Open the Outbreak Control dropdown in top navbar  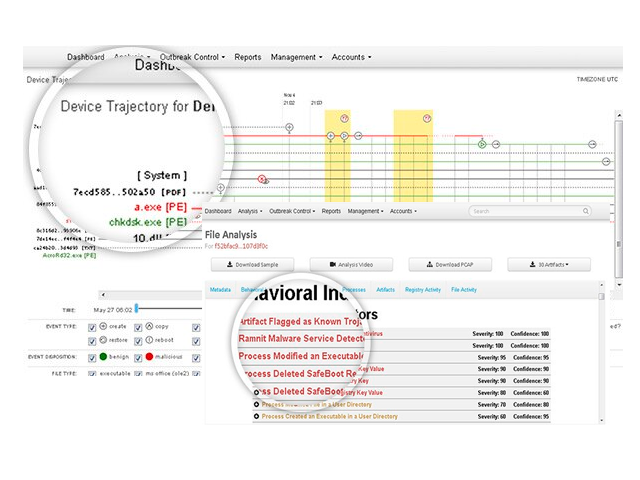point(194,57)
